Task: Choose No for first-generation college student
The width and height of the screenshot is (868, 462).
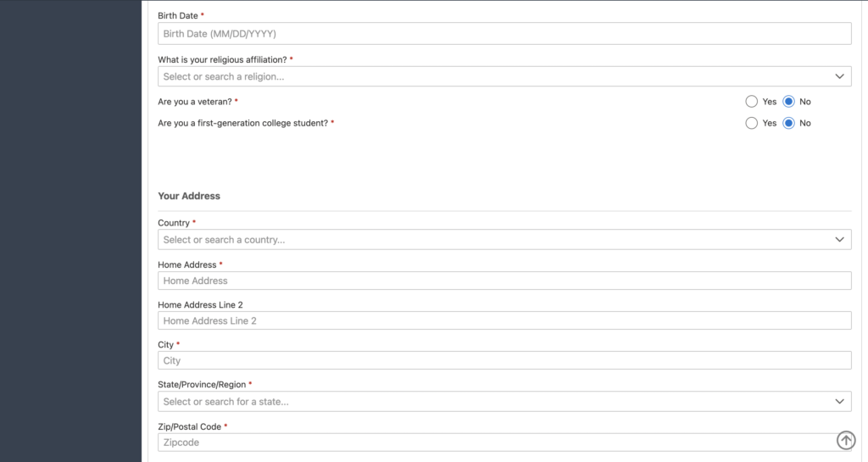Action: pyautogui.click(x=788, y=123)
